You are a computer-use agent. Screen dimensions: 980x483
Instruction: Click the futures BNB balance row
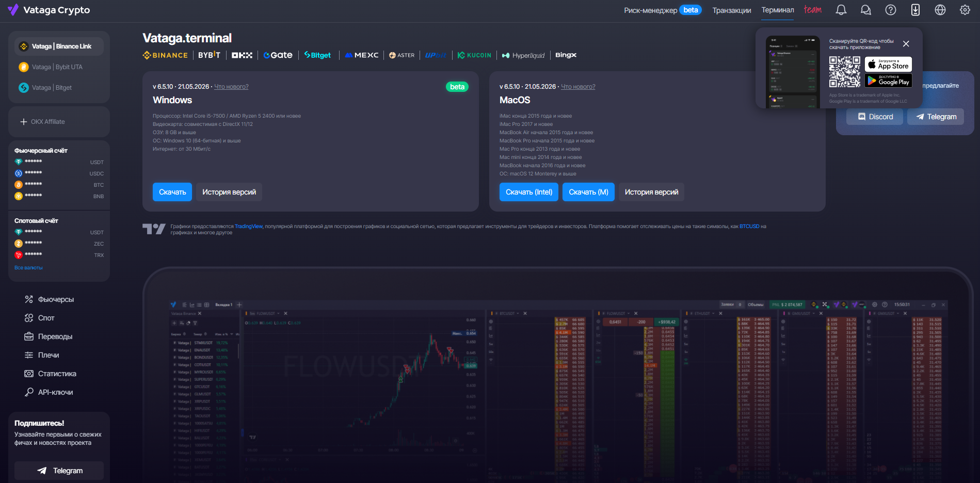click(59, 196)
